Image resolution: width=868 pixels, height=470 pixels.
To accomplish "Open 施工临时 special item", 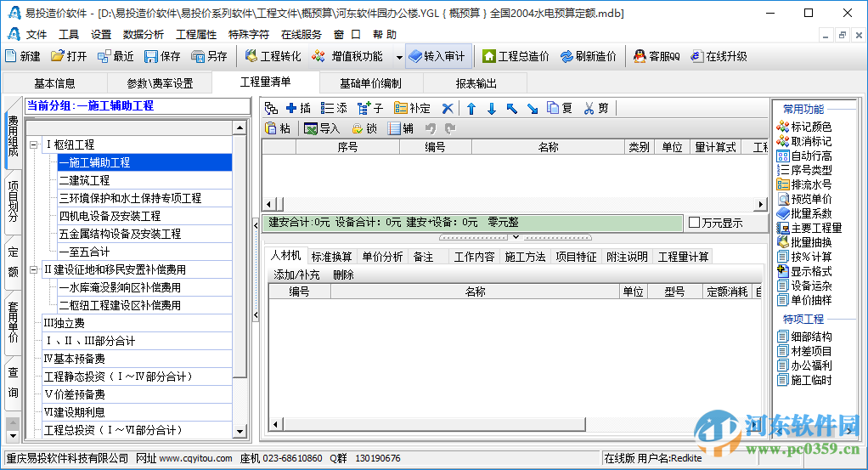I will pyautogui.click(x=804, y=380).
